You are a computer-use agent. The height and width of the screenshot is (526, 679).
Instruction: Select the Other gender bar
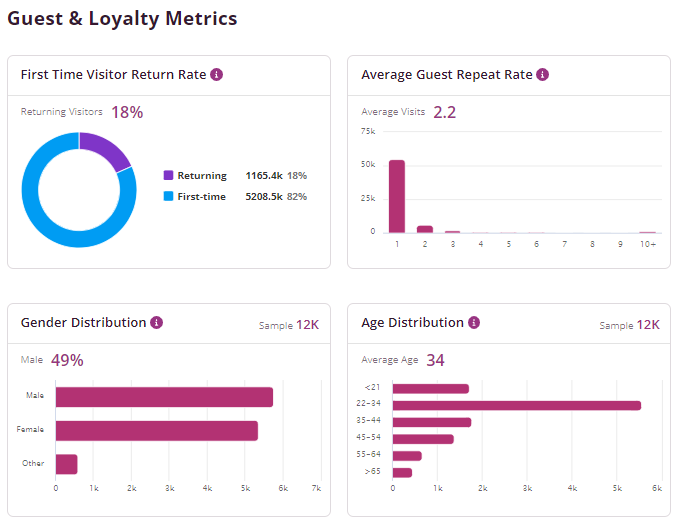[x=66, y=464]
